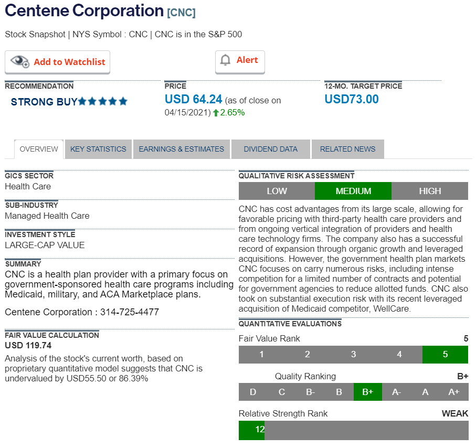The image size is (476, 448).
Task: Click Fair Value Rank box 1
Action: coord(261,355)
